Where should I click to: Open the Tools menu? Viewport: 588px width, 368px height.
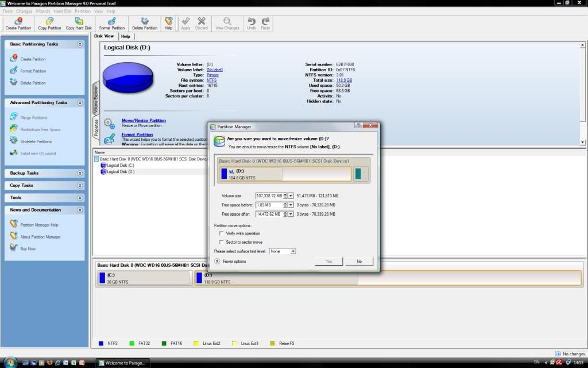(7, 11)
